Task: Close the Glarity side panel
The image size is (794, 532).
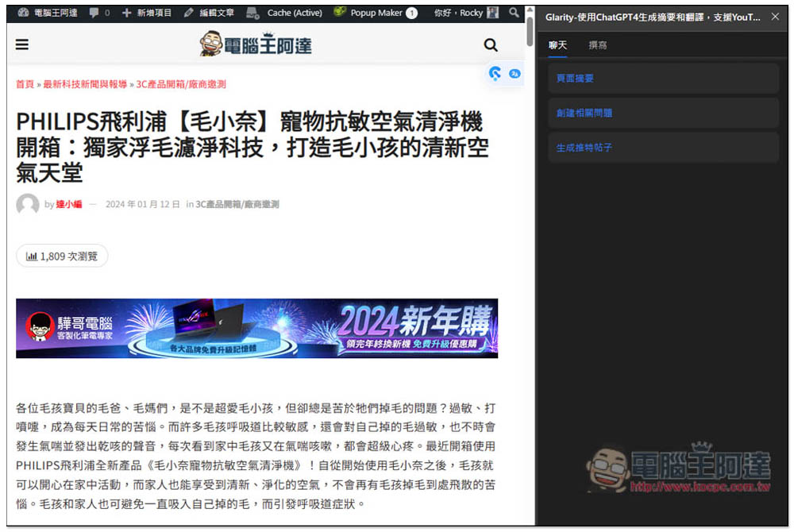Action: (775, 17)
